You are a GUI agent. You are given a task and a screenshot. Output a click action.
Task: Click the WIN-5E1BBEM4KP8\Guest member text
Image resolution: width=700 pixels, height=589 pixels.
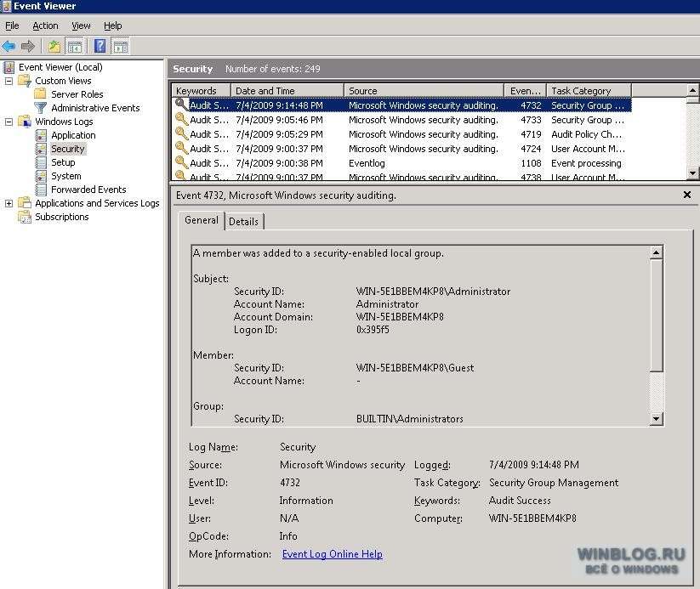[x=415, y=368]
